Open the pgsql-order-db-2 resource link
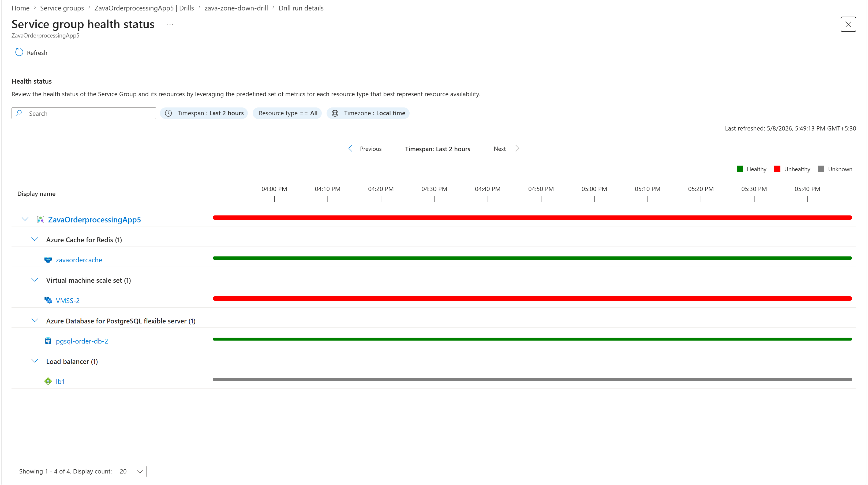 82,341
